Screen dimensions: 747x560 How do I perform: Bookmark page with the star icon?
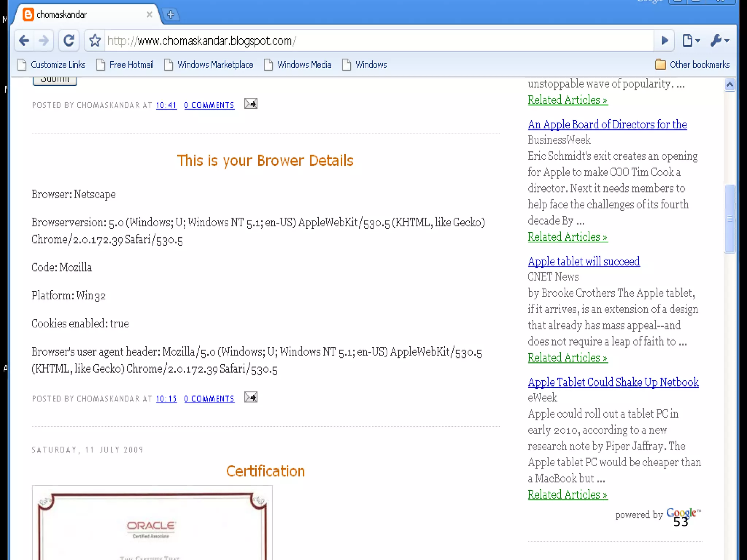point(95,40)
